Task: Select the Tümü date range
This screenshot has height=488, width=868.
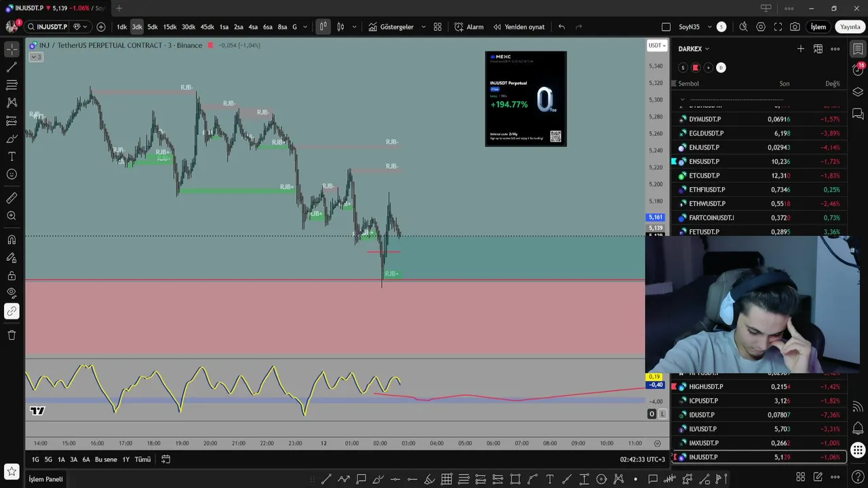Action: point(142,460)
